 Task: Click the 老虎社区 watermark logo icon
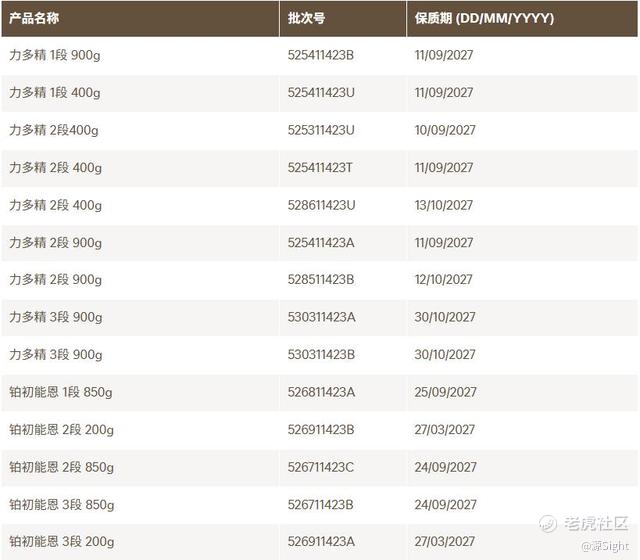click(x=548, y=523)
